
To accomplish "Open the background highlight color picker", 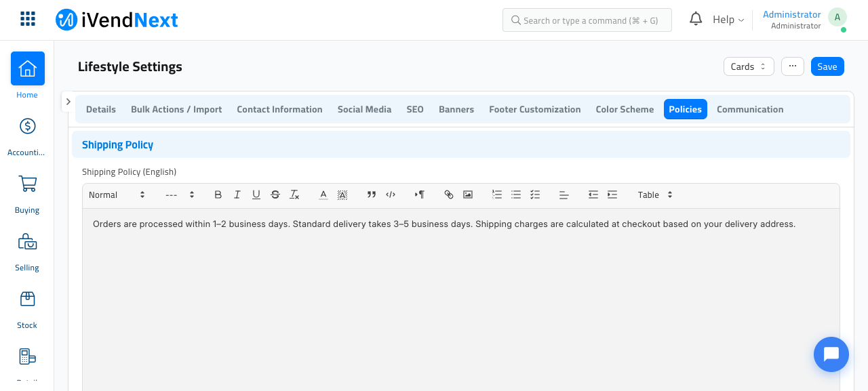I will pyautogui.click(x=342, y=194).
